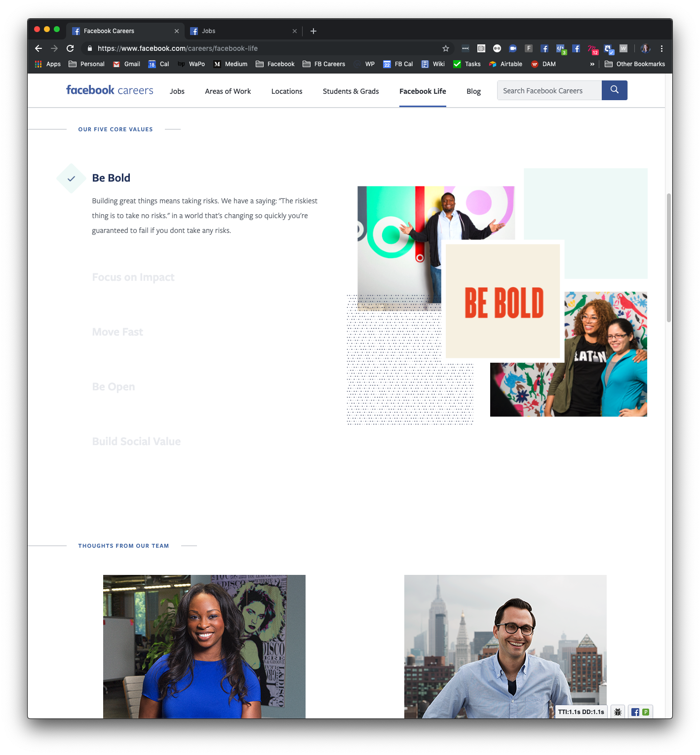Click the URL address bar

pyautogui.click(x=267, y=48)
